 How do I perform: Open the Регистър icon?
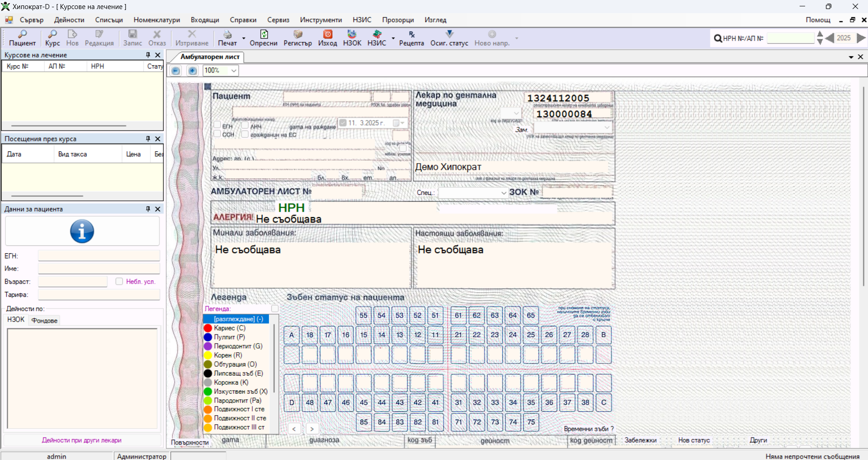pyautogui.click(x=298, y=38)
